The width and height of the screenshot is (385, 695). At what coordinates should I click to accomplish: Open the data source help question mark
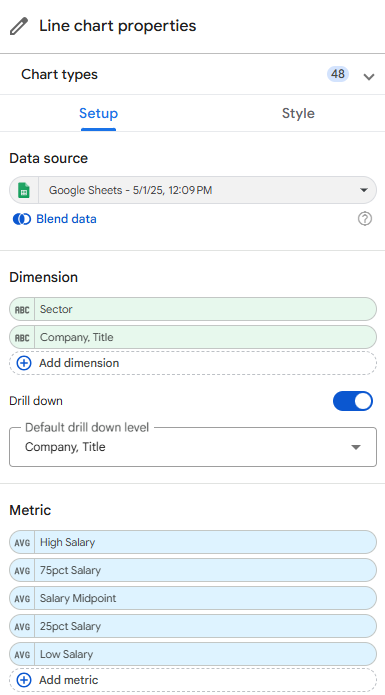(x=365, y=219)
